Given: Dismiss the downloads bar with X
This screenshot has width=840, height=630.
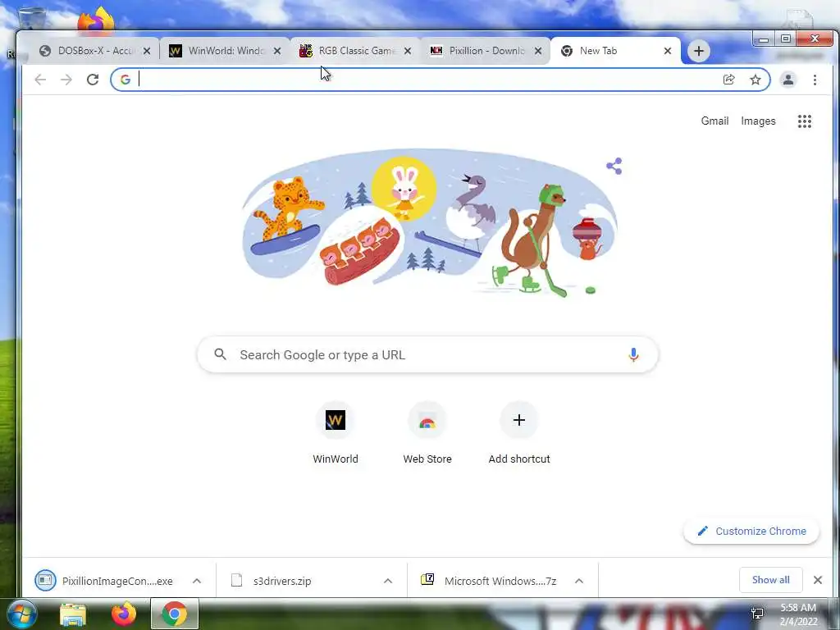Looking at the screenshot, I should (x=818, y=580).
